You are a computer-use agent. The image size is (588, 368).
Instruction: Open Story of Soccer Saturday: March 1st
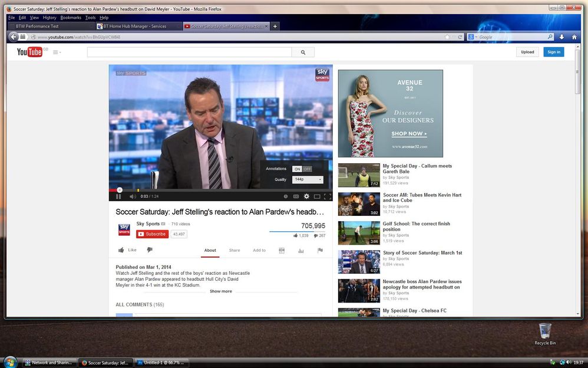click(x=422, y=253)
